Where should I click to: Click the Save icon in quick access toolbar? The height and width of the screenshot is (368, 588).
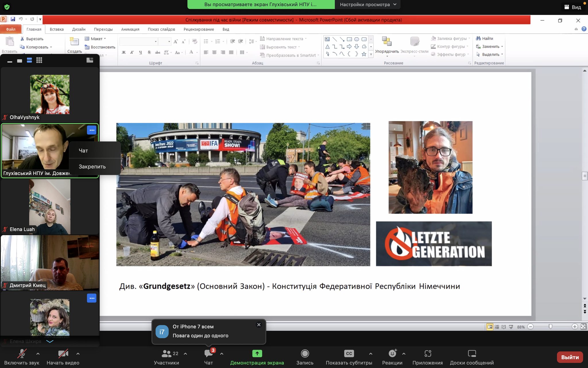pos(13,19)
